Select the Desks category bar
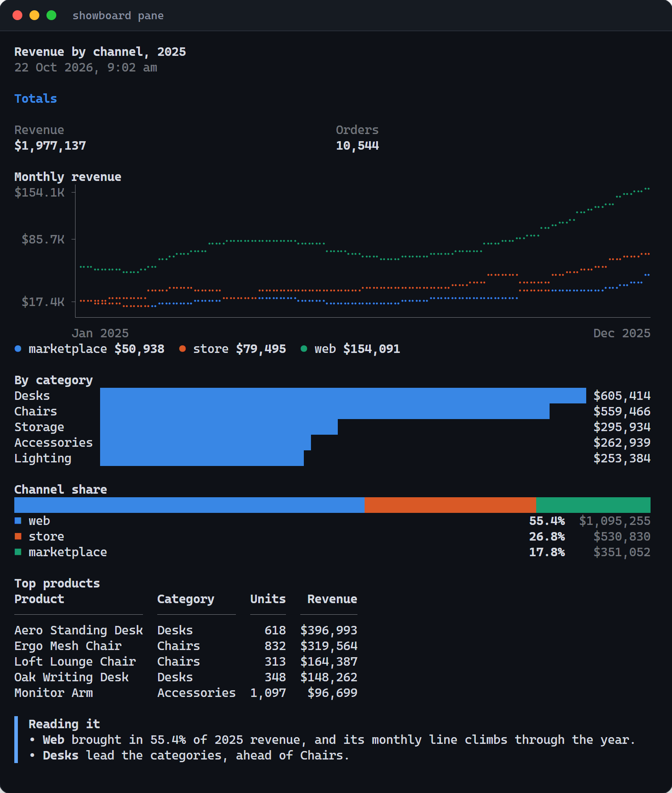This screenshot has width=672, height=793. (343, 396)
